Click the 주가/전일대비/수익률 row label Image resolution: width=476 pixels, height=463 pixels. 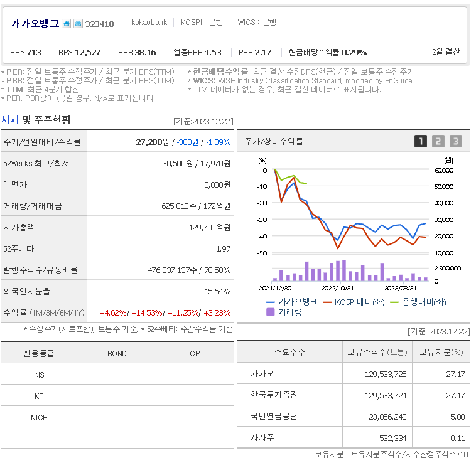point(42,142)
